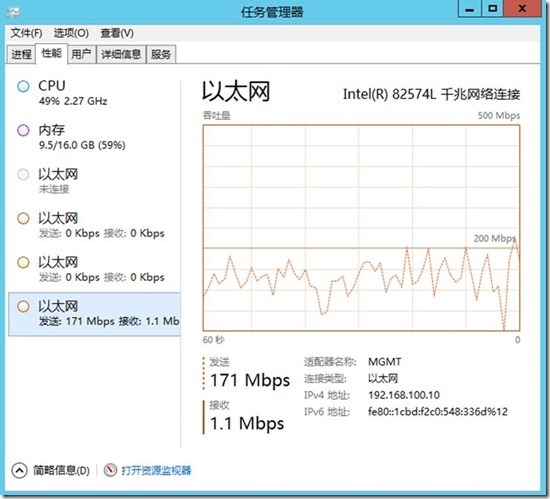Click the 内存 purple circle icon
550x499 pixels.
[23, 130]
